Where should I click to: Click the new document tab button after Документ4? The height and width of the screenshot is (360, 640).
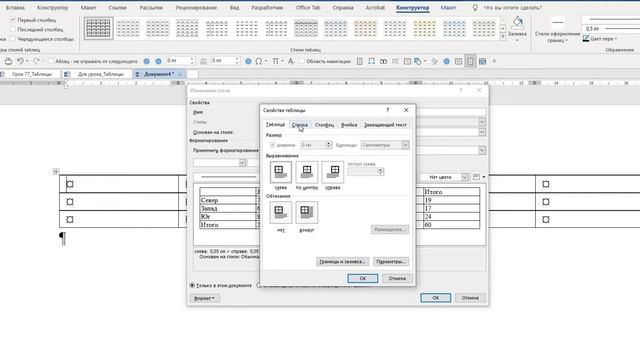coord(192,74)
